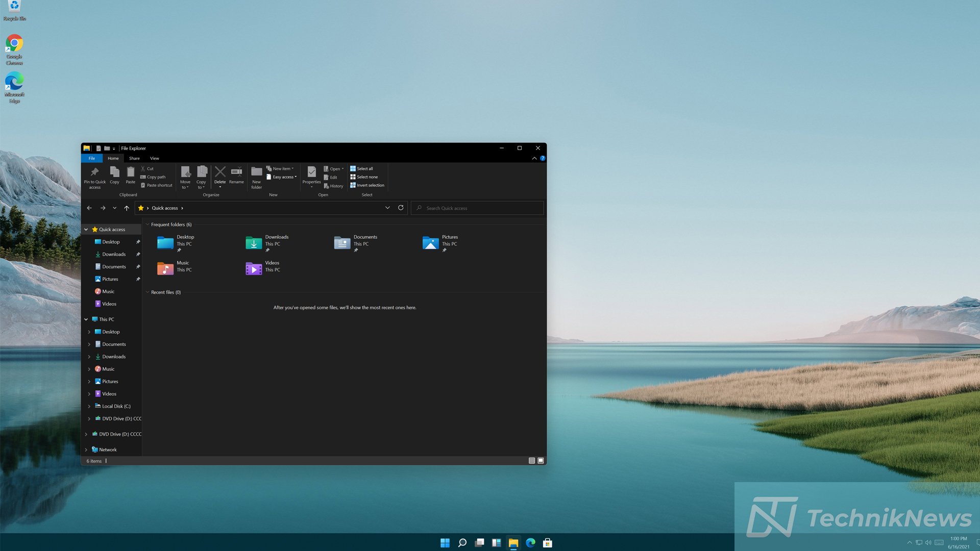Open Task View from taskbar
The image size is (980, 551).
[479, 543]
